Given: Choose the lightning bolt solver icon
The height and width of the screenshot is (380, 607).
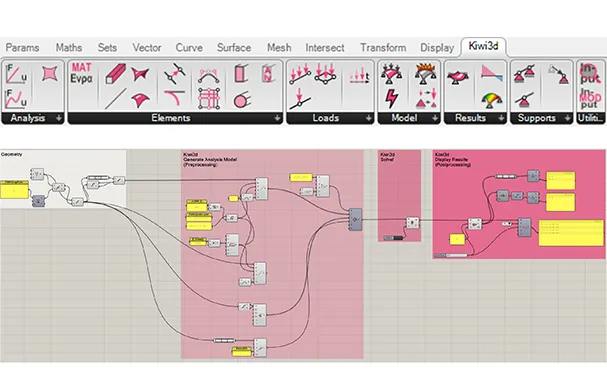Looking at the screenshot, I should coord(391,99).
